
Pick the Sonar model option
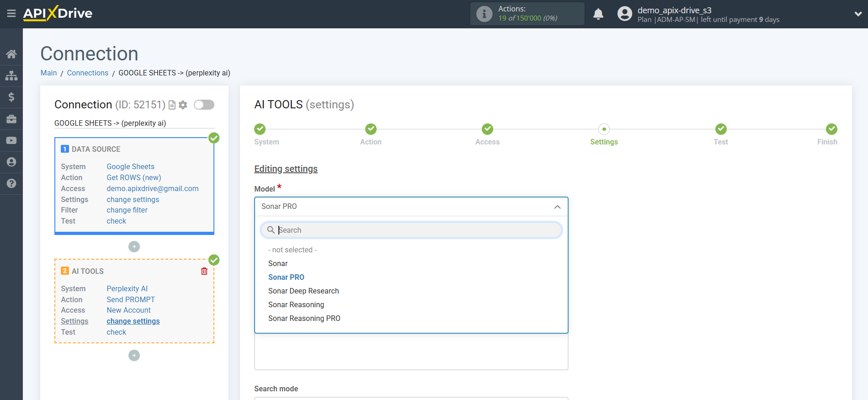[278, 263]
